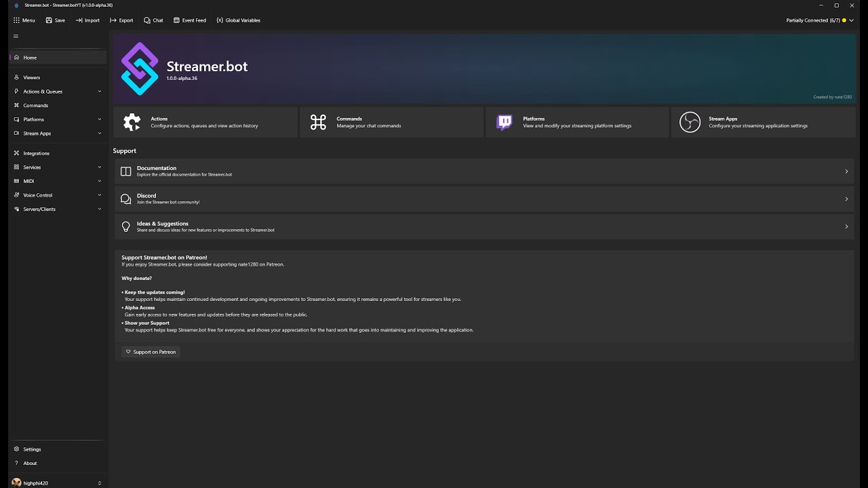Click the OBS Stream Apps card icon
868x488 pixels.
(690, 122)
